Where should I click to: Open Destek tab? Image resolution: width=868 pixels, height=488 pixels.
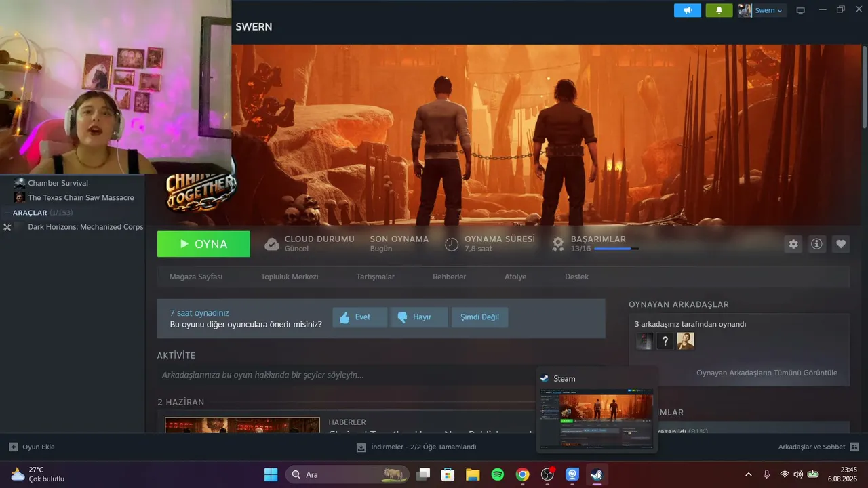[x=576, y=277]
